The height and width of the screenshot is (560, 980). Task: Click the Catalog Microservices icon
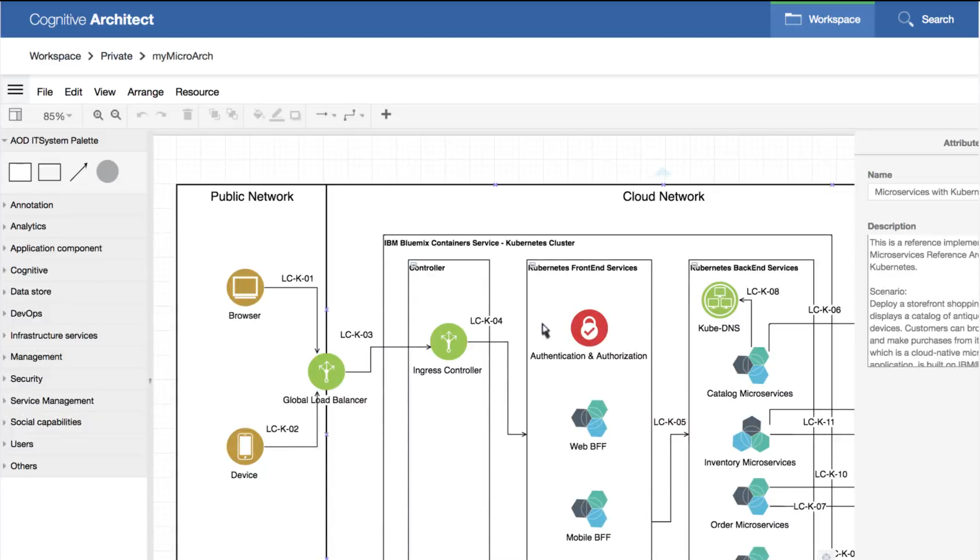coord(751,365)
